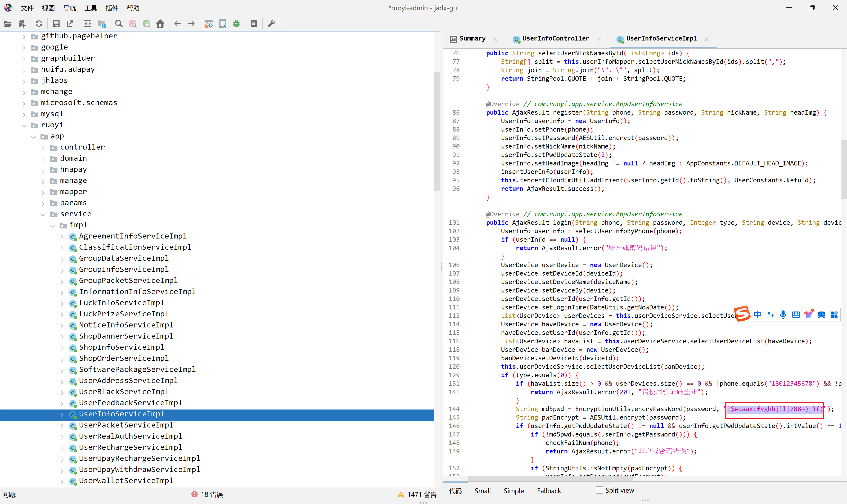Click the quark engine toolbar icon
847x504 pixels.
tap(223, 24)
